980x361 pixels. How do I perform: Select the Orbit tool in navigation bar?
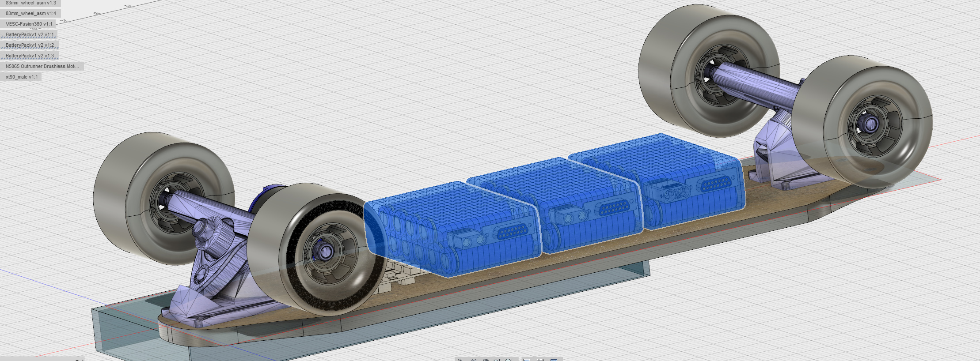pyautogui.click(x=460, y=360)
